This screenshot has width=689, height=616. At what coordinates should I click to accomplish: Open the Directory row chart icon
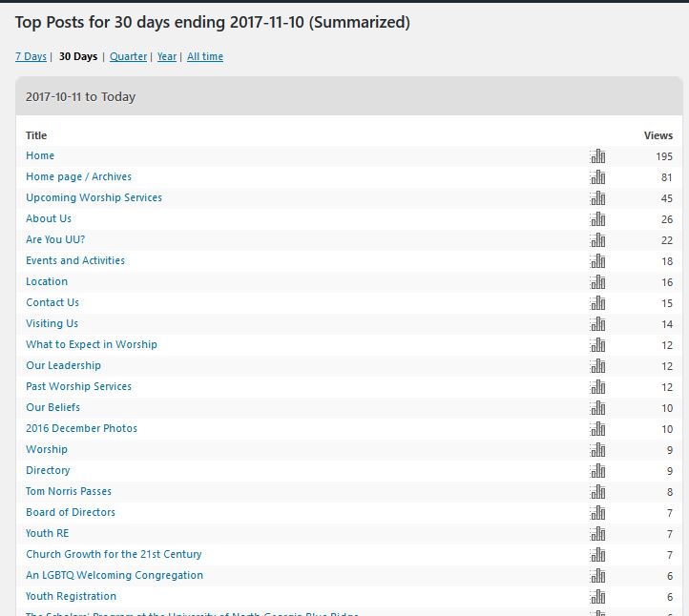coord(597,471)
